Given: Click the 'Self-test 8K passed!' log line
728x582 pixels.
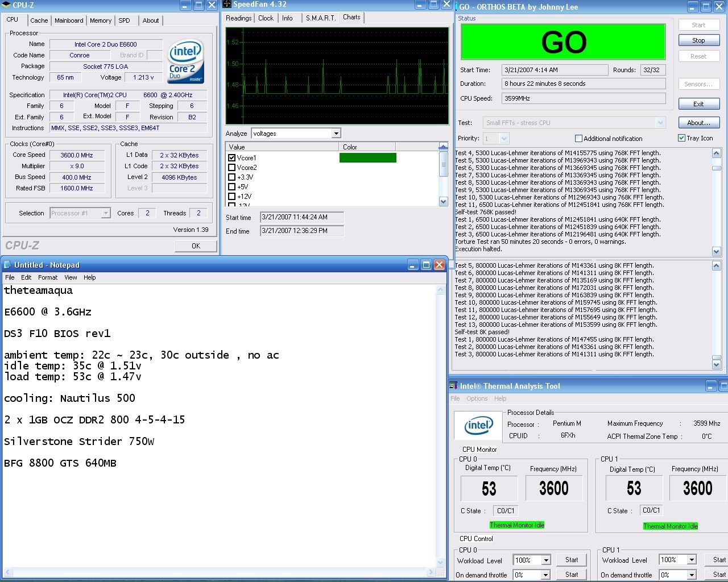Looking at the screenshot, I should click(x=482, y=332).
